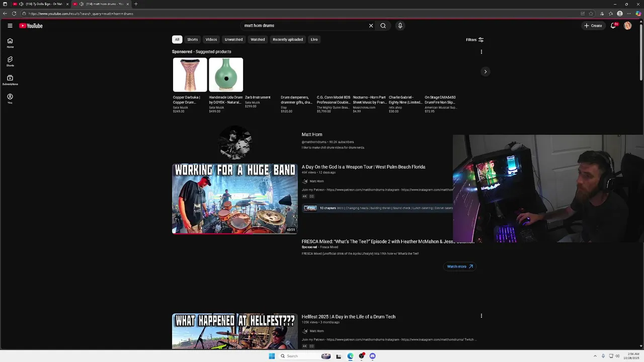Open Home in the YouTube sidebar

pos(10,43)
